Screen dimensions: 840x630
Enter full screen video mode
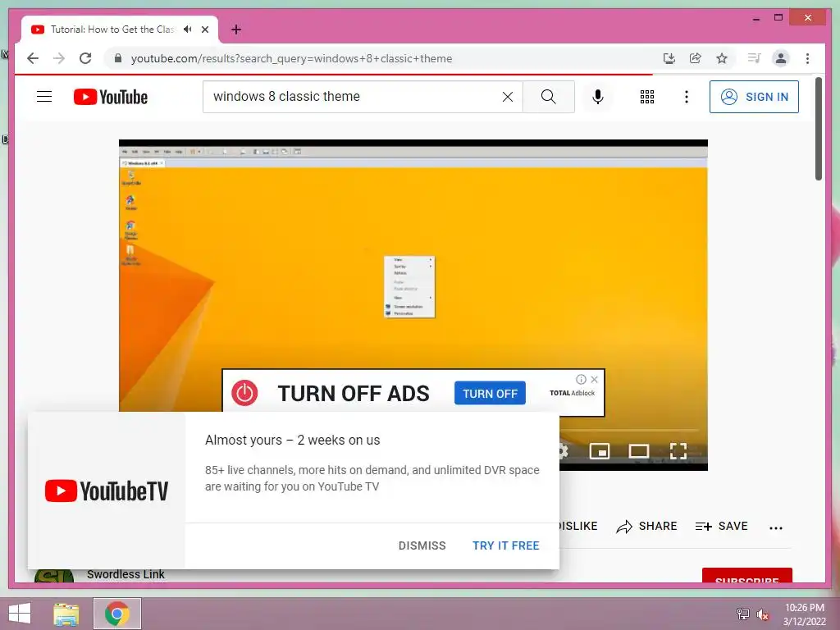[x=678, y=451]
